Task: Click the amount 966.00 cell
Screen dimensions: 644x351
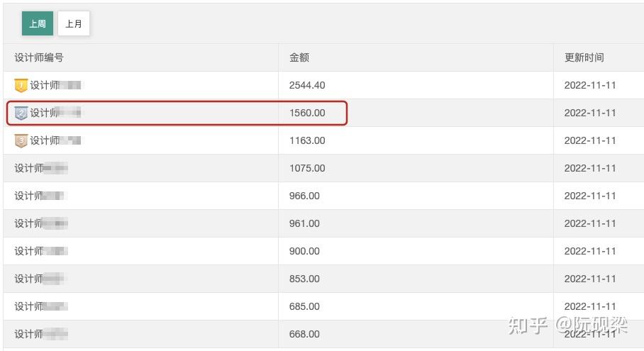Action: (x=304, y=196)
